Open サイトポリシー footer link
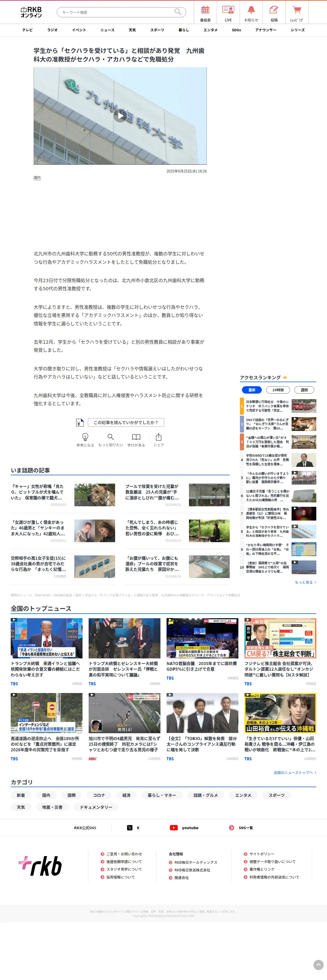 tap(259, 854)
